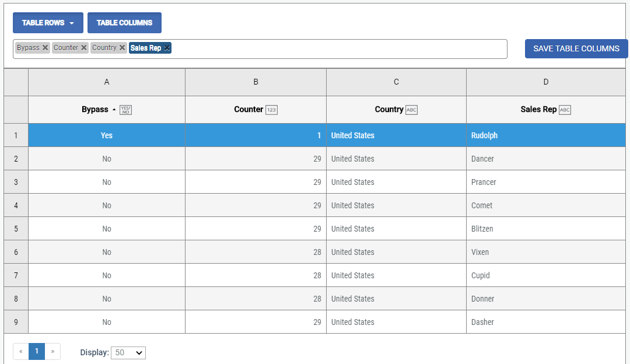Open the TABLE ROWS dropdown
Screen dimensions: 630x364
pos(47,23)
